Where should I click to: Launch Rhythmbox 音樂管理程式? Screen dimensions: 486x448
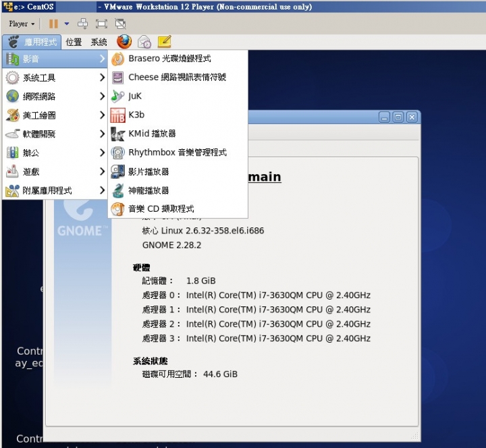coord(178,152)
